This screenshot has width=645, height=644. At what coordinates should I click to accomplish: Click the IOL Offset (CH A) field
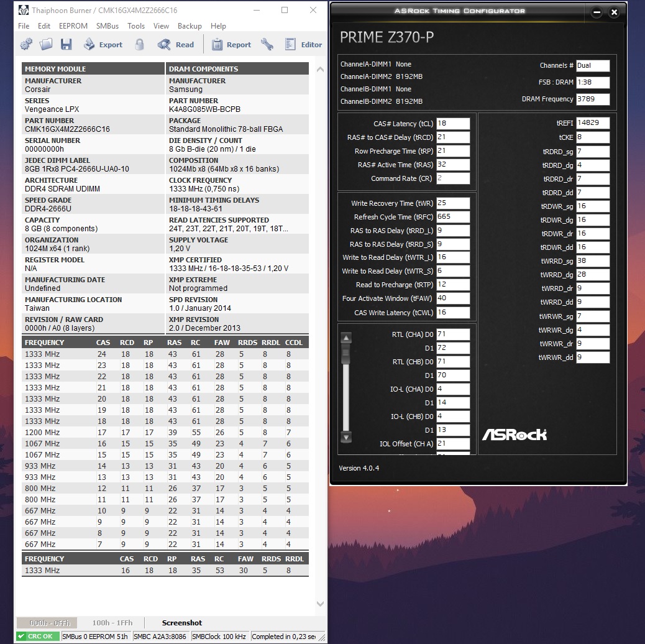pyautogui.click(x=453, y=444)
